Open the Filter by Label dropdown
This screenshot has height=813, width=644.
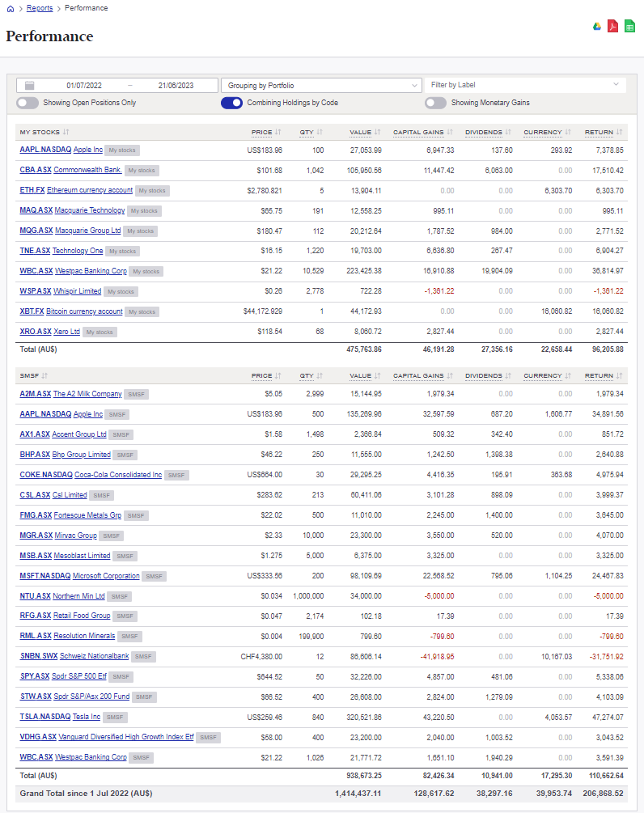point(525,85)
